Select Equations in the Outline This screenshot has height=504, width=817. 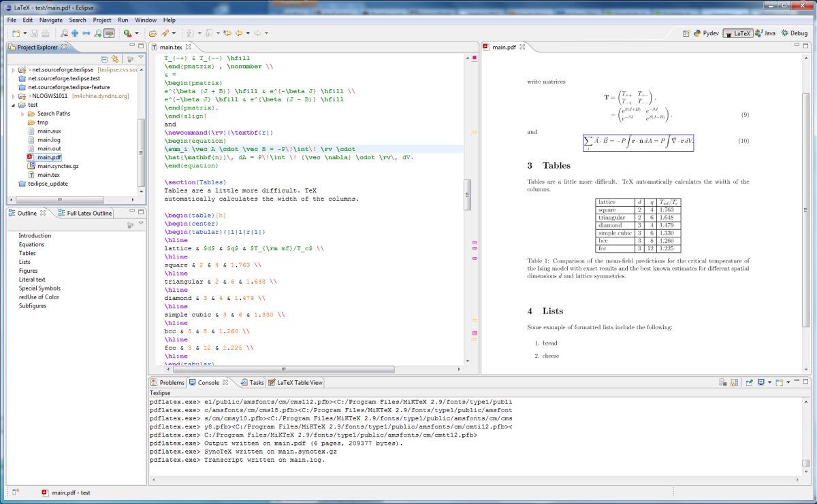coord(31,244)
